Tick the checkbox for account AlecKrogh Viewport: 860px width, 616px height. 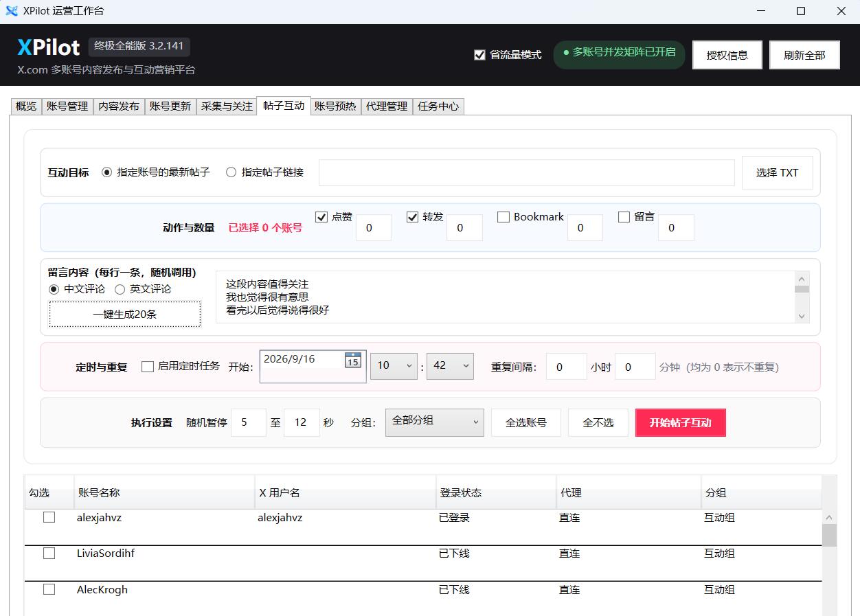[49, 589]
